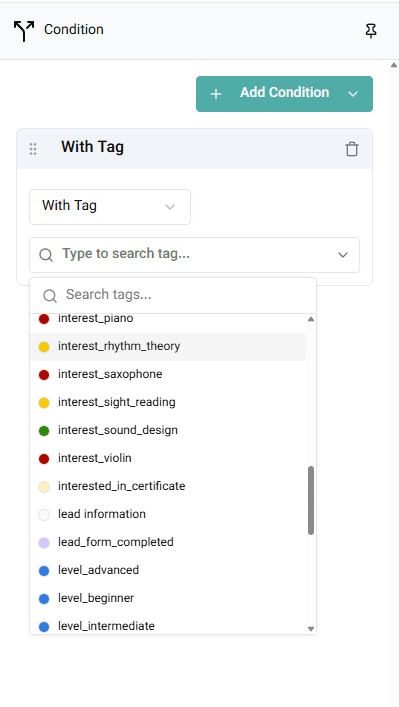
Task: Select the level_advanced tag
Action: pyautogui.click(x=168, y=570)
